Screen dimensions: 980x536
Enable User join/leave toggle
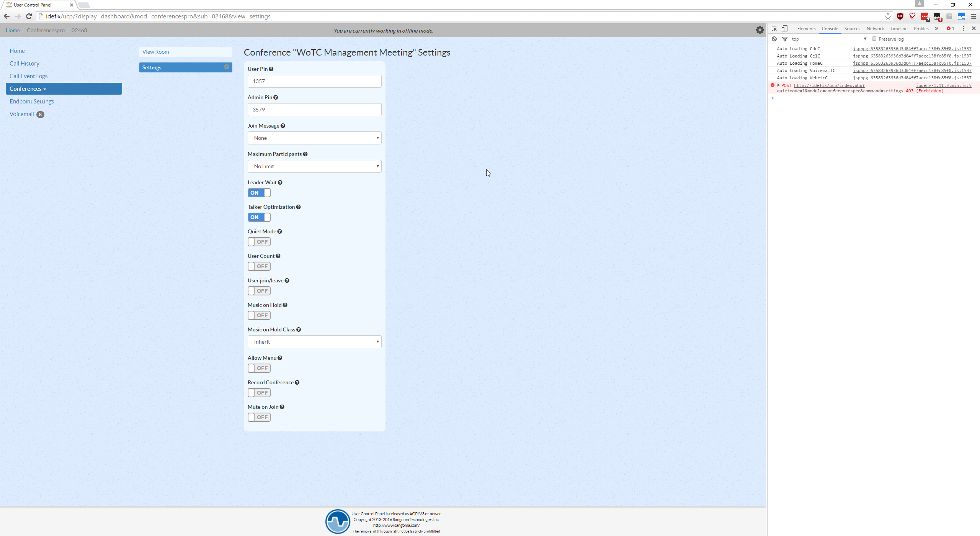click(x=259, y=291)
